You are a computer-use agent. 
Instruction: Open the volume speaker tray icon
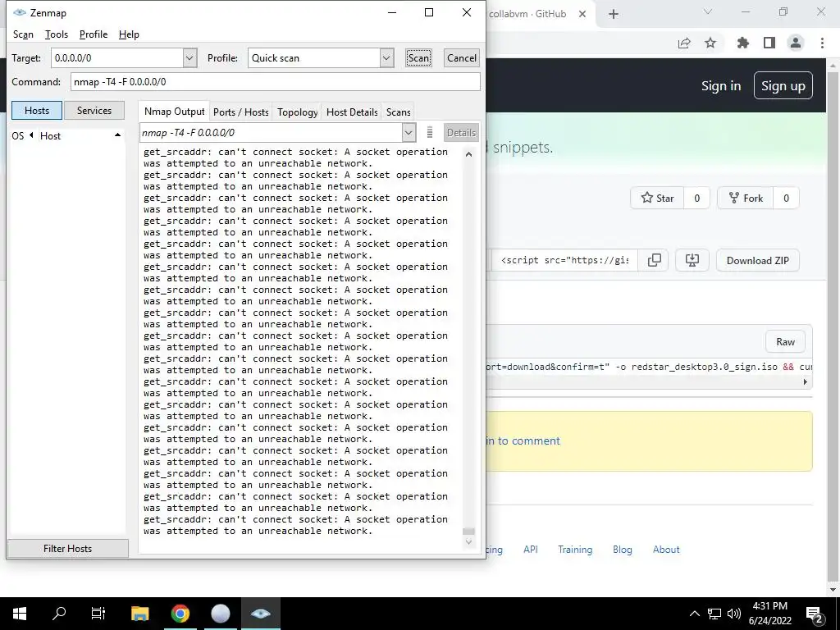734,614
